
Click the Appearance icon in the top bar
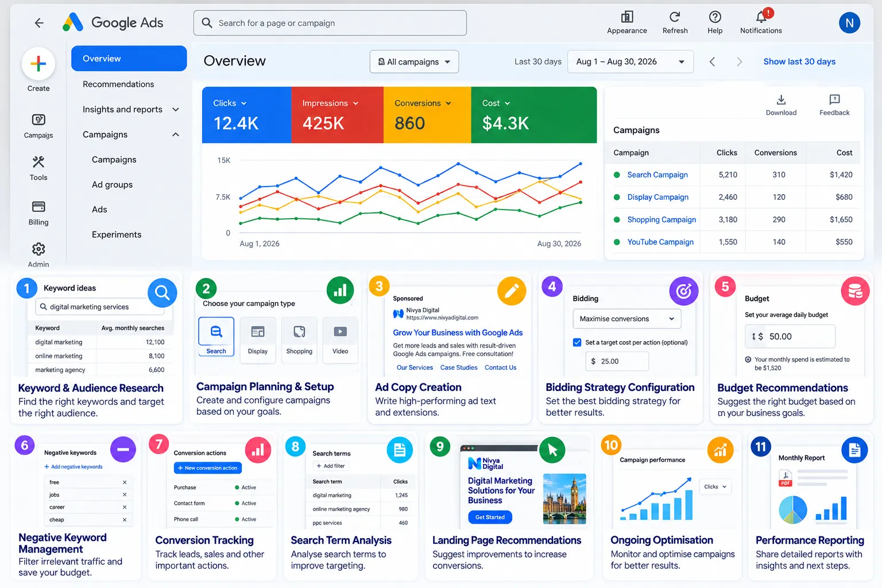pyautogui.click(x=627, y=17)
